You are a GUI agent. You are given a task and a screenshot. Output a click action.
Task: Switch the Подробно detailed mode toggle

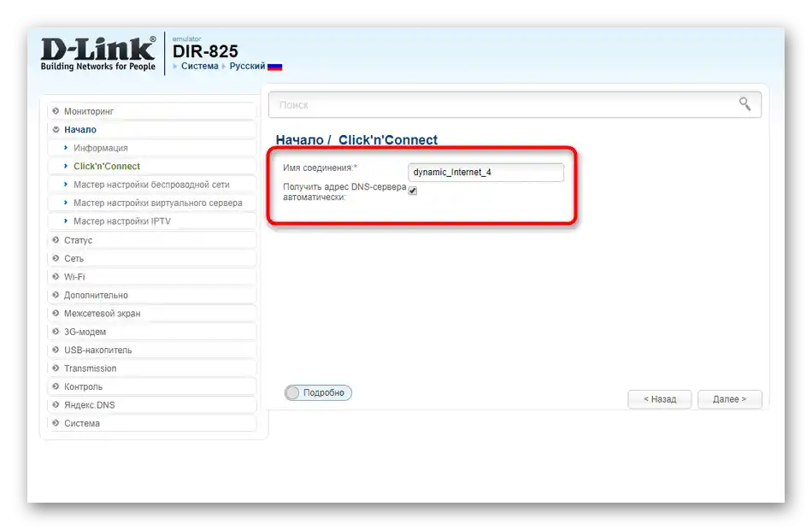click(318, 392)
